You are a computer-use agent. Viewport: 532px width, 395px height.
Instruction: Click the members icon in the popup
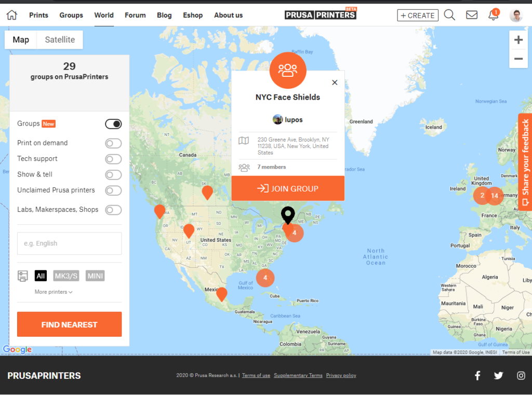244,168
